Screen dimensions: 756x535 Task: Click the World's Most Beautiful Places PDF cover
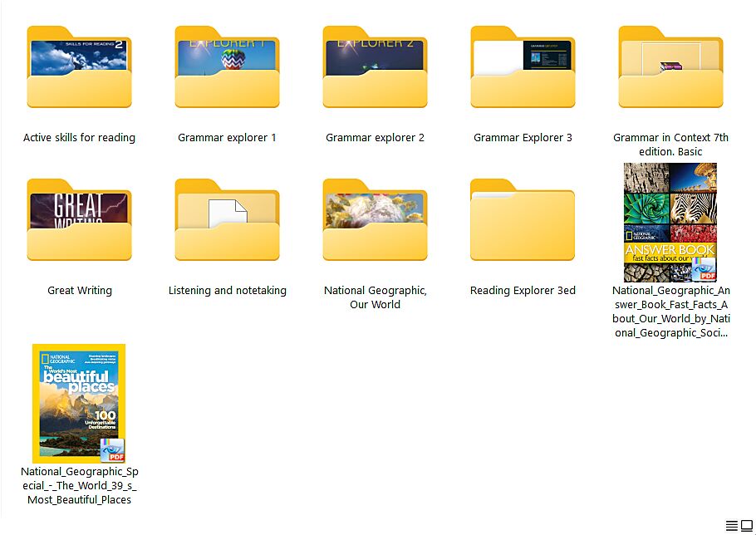tap(79, 403)
